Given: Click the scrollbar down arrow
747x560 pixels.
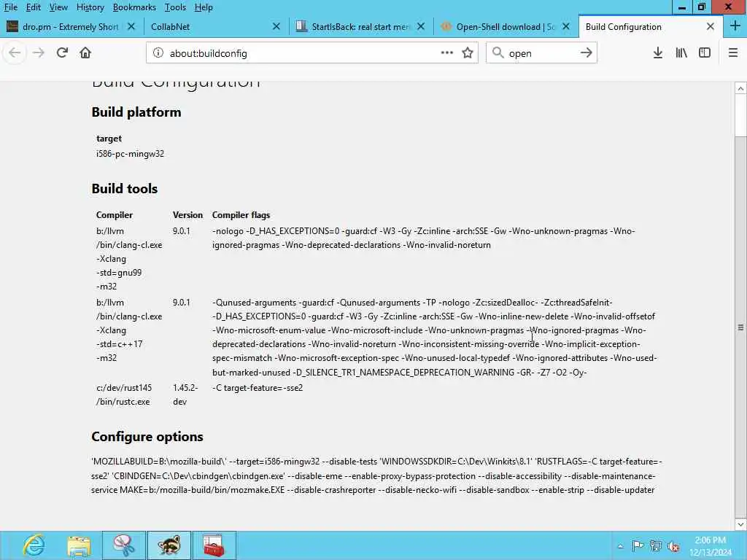Looking at the screenshot, I should [741, 524].
